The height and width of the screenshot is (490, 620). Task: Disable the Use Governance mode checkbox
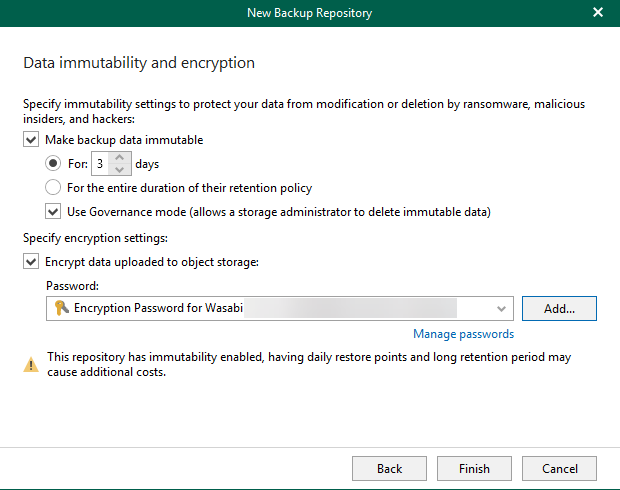[x=53, y=211]
